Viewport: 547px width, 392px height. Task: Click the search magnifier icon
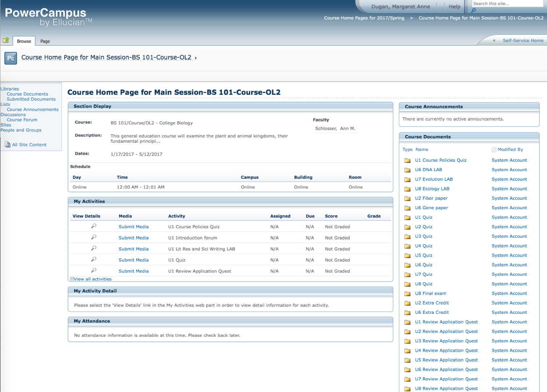[474, 11]
